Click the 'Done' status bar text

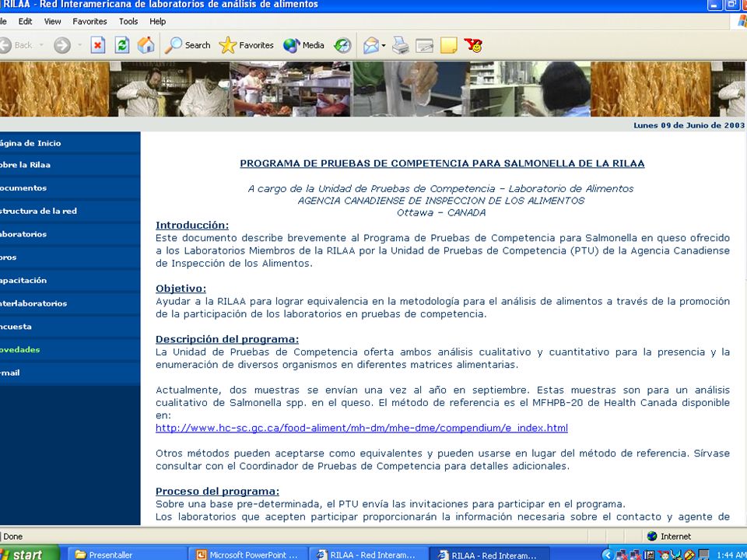click(13, 537)
